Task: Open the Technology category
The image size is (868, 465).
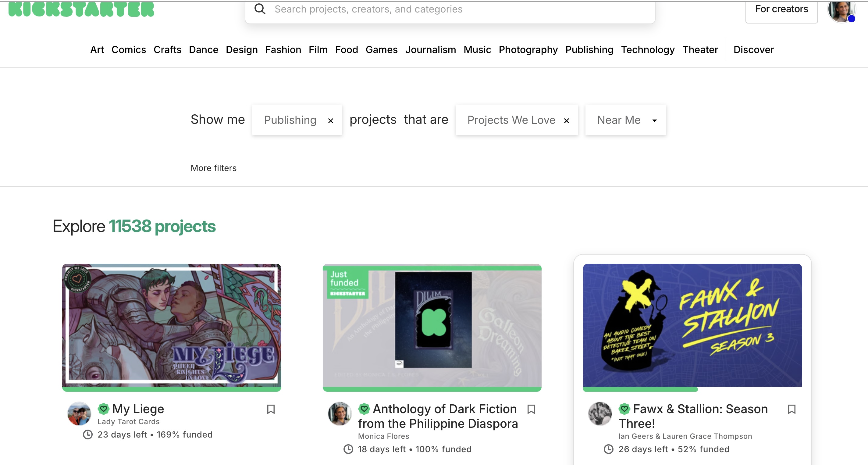Action: point(648,50)
